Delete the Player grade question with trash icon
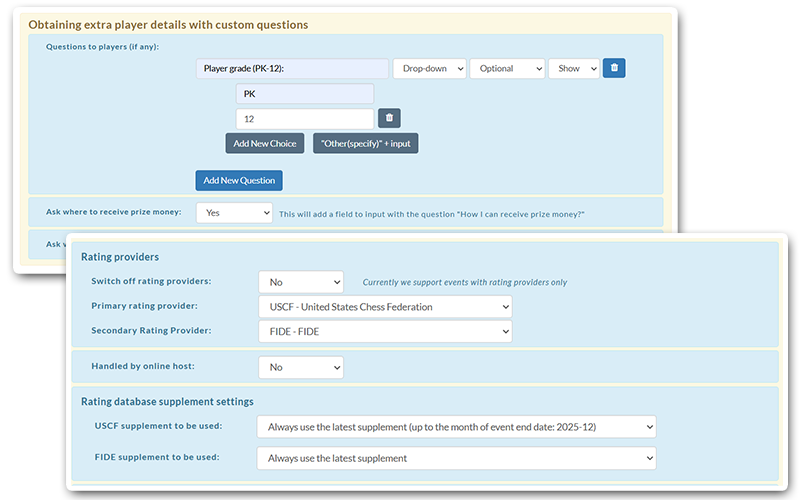800x500 pixels. click(x=614, y=68)
